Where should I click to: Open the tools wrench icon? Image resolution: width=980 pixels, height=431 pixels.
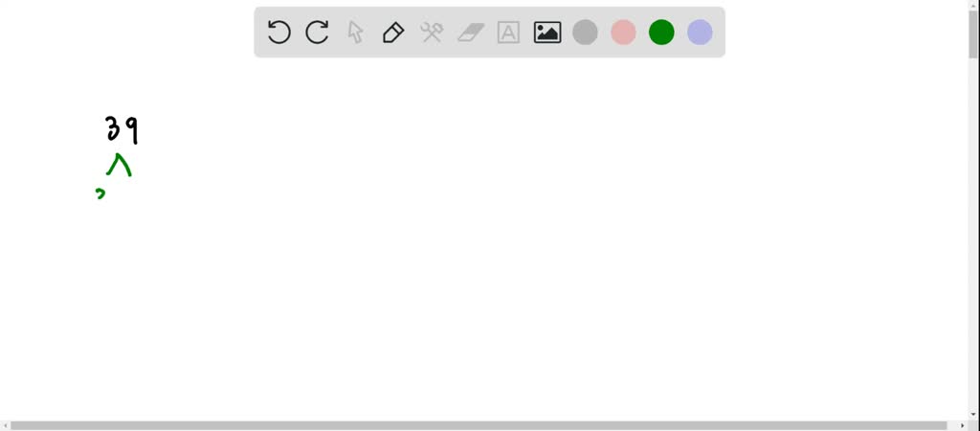(x=432, y=32)
